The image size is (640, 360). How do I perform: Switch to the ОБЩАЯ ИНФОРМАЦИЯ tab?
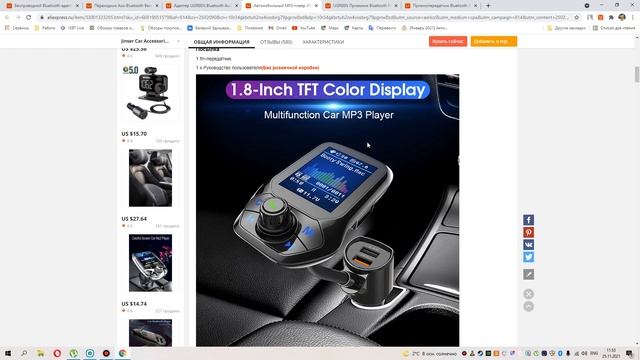[221, 42]
